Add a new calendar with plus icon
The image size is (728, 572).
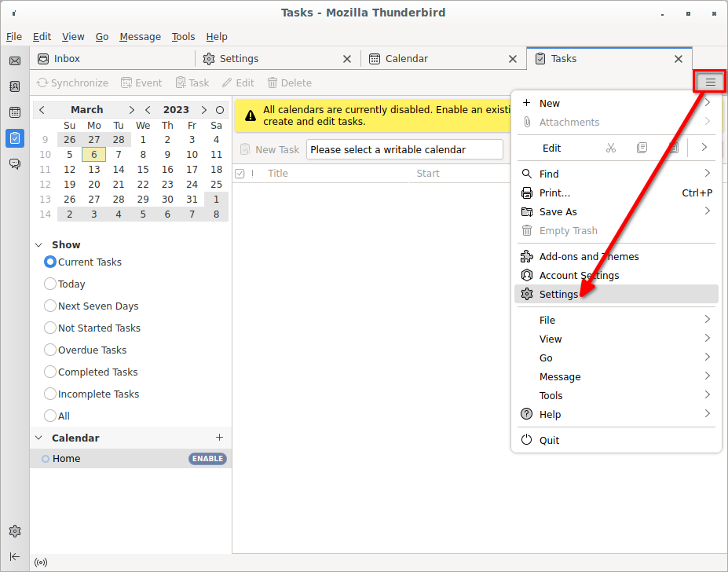click(219, 438)
